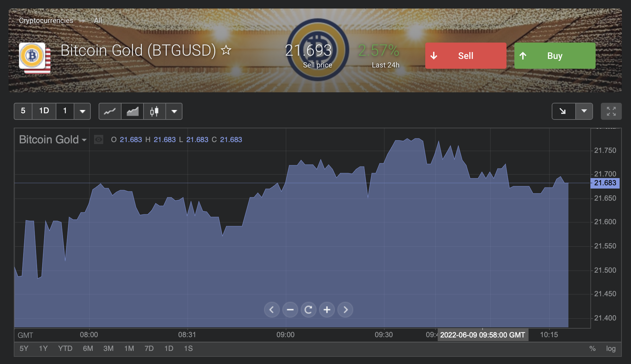The height and width of the screenshot is (364, 631).
Task: Toggle series visibility eye icon
Action: tap(99, 140)
